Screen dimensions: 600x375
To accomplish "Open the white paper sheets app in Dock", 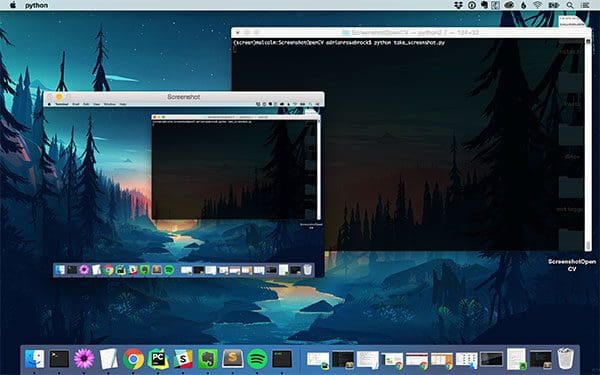I will pyautogui.click(x=108, y=359).
